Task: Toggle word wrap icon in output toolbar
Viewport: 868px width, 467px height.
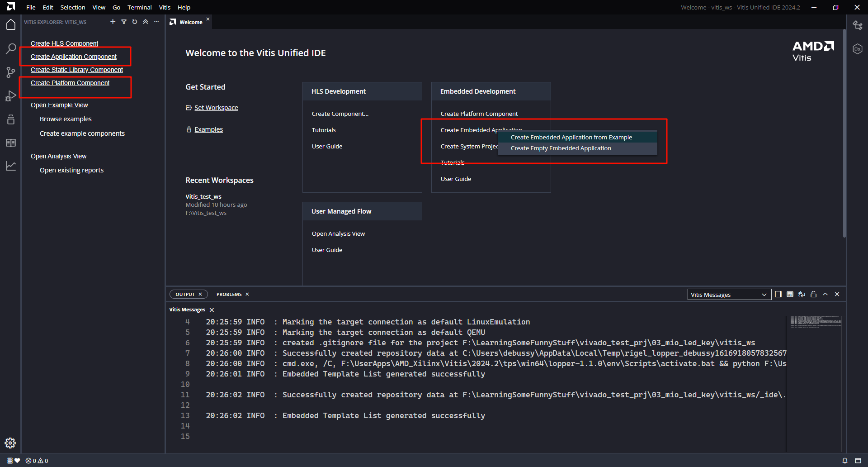Action: click(802, 294)
